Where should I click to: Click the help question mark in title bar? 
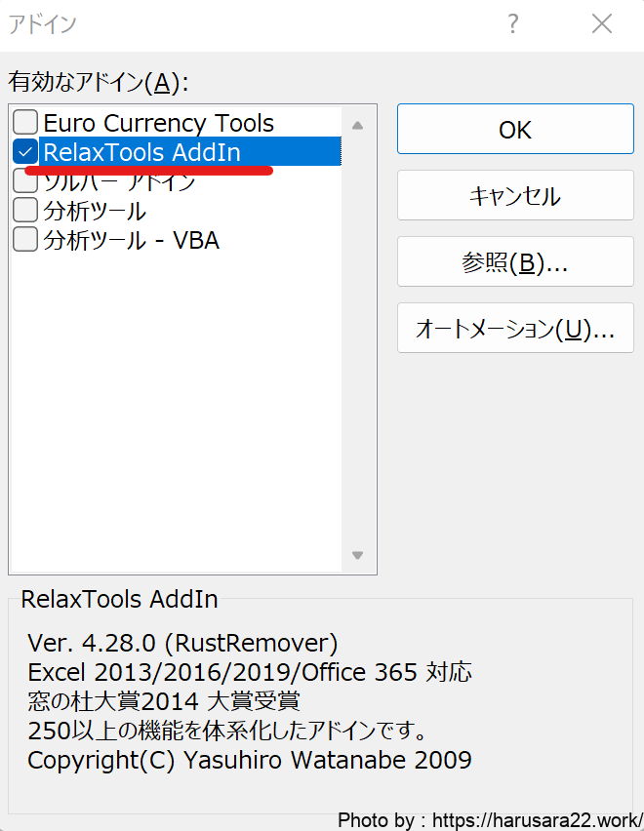[x=513, y=24]
